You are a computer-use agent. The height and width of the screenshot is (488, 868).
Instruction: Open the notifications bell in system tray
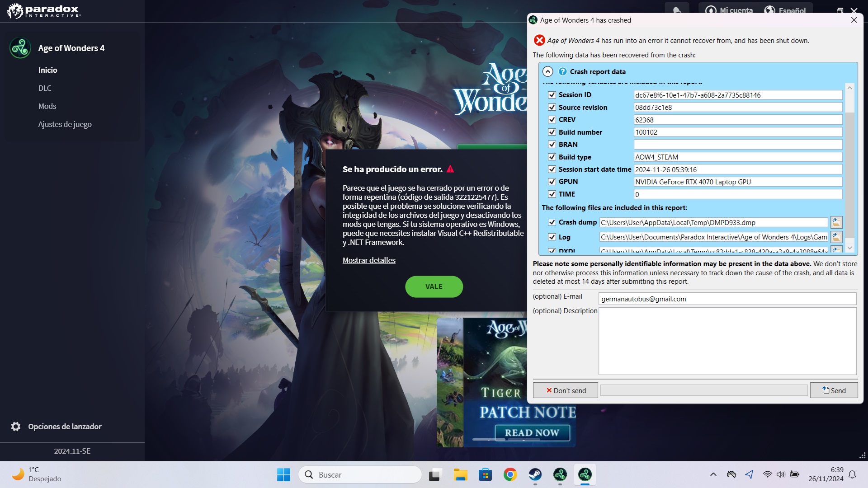[x=853, y=474]
